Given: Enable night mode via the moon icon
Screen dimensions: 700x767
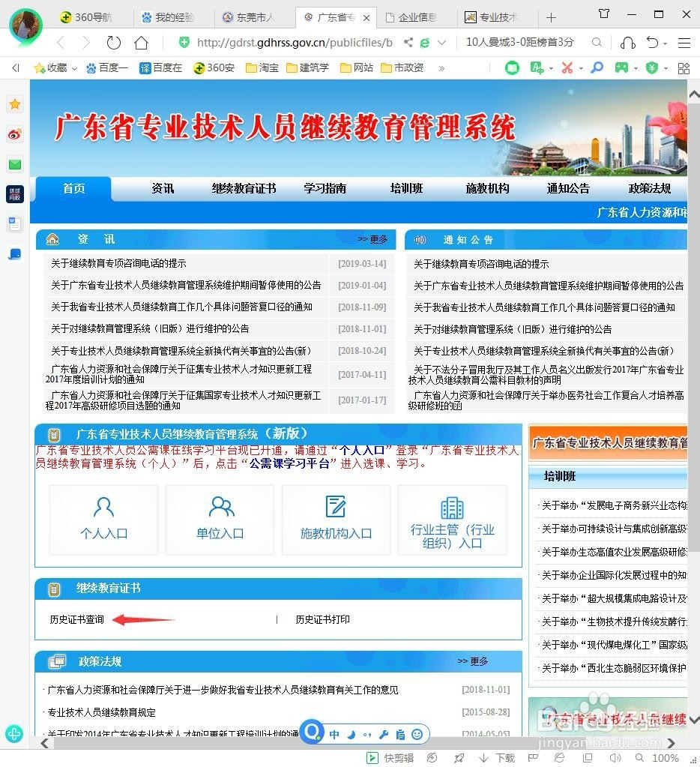Looking at the screenshot, I should tap(350, 733).
